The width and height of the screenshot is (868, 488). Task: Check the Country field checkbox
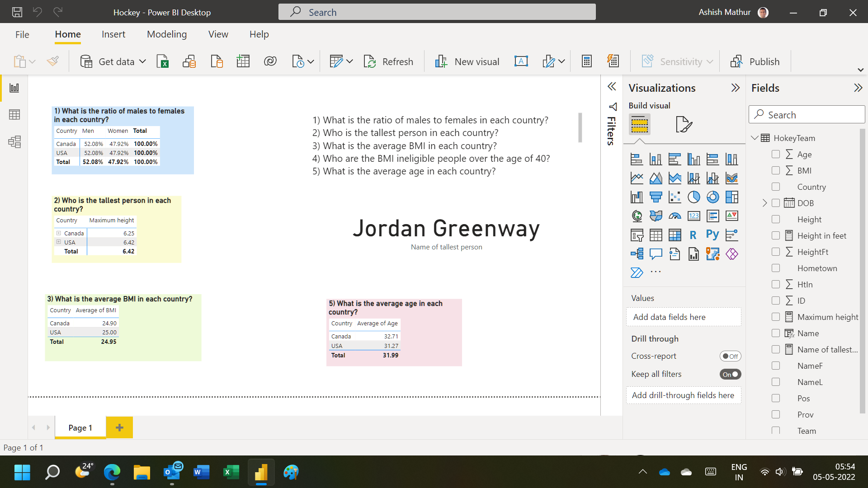coord(776,187)
